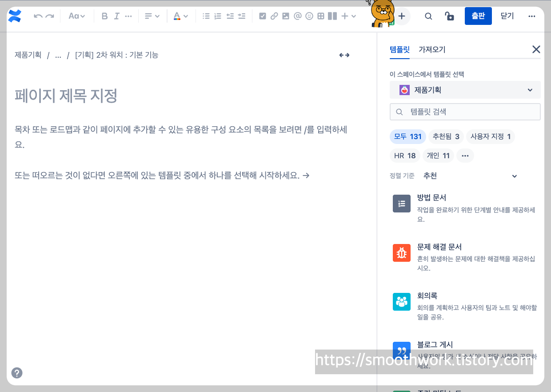Show more template category filters
Screen dimensions: 551x392
pyautogui.click(x=465, y=156)
